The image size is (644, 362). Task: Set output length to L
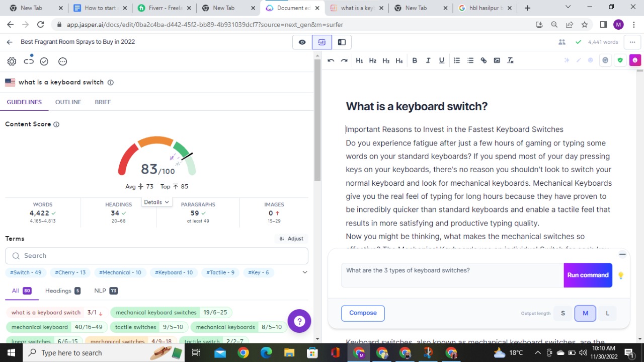607,313
